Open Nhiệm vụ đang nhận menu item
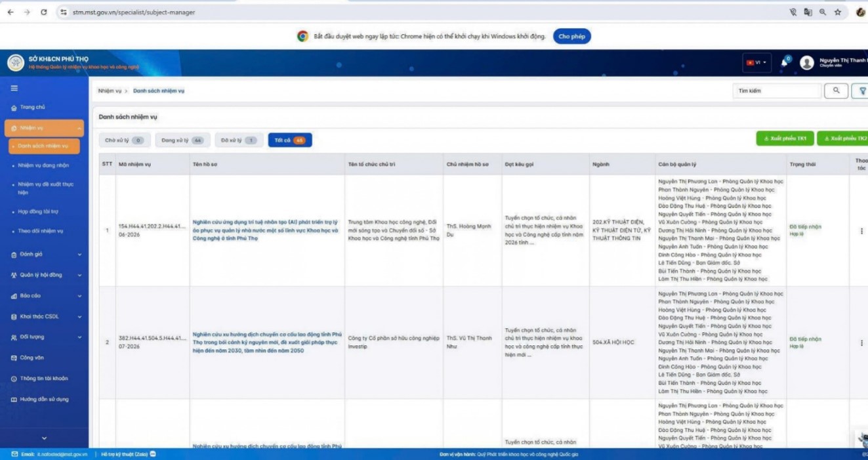This screenshot has width=868, height=460. pos(43,165)
